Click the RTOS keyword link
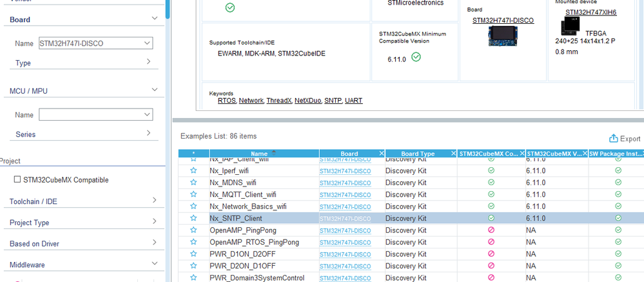This screenshot has height=282, width=644. coord(227,100)
